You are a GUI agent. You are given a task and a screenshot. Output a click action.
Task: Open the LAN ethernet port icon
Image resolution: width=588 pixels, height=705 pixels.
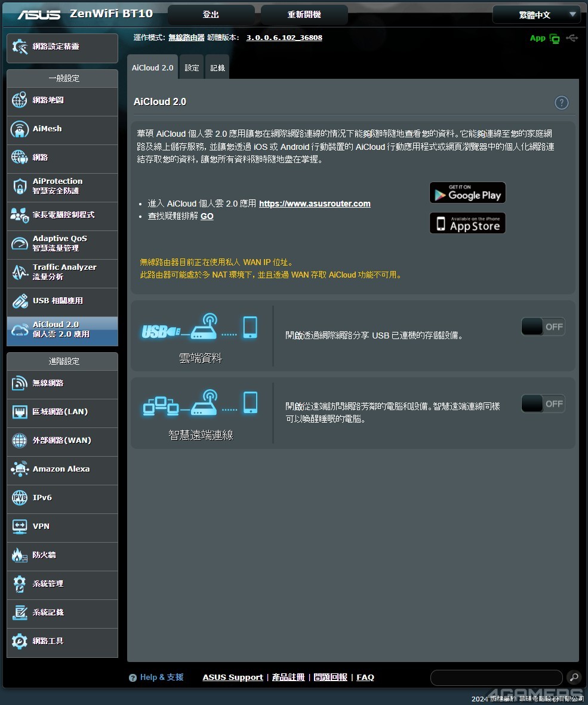[19, 412]
